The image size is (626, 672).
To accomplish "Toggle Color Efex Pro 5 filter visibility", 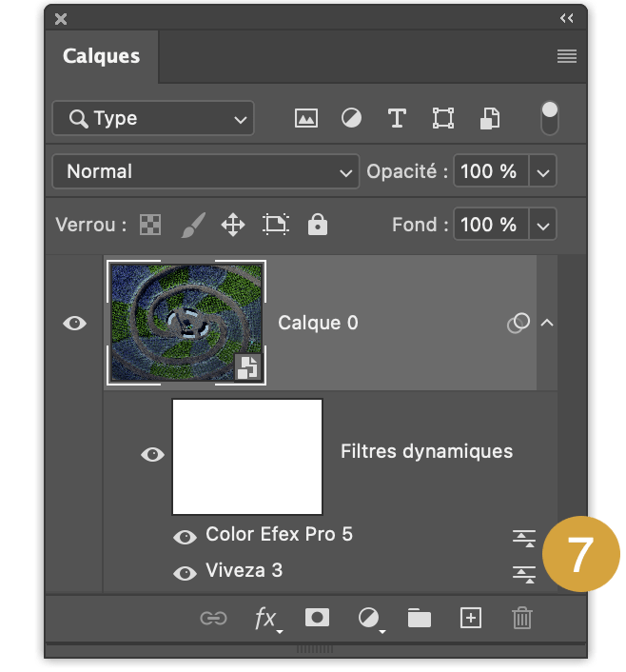I will coord(185,537).
